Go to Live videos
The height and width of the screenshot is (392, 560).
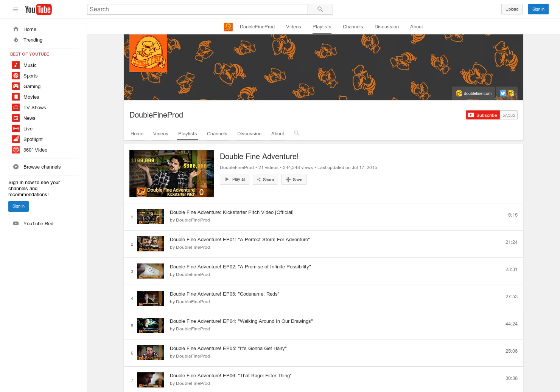click(x=28, y=129)
